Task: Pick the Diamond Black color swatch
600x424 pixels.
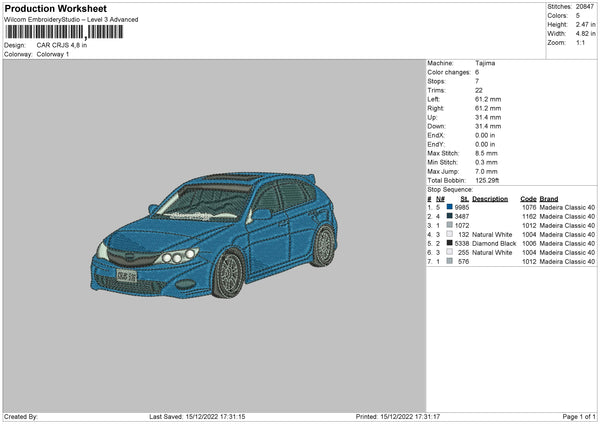Action: 450,243
